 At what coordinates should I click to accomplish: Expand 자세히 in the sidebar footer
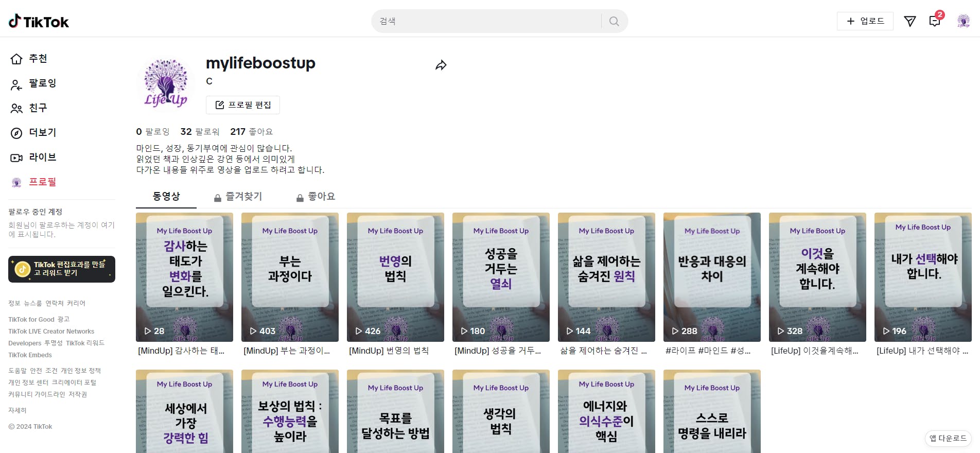coord(17,410)
